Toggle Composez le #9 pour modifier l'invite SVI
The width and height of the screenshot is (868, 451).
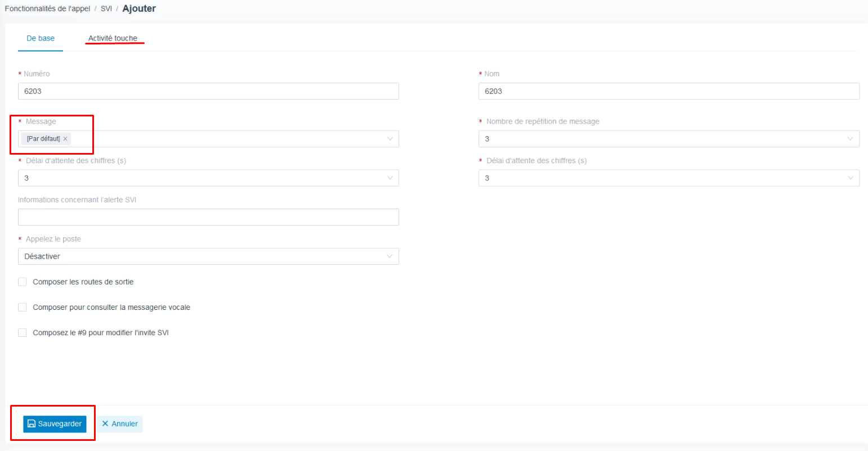point(23,333)
